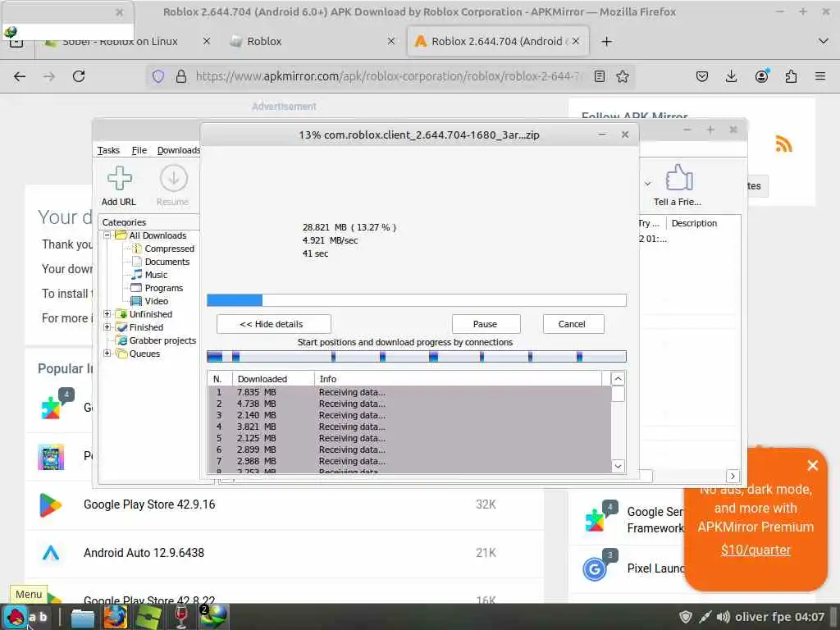Select the Roblox 2.644.704 tab
The width and height of the screenshot is (840, 630).
498,41
